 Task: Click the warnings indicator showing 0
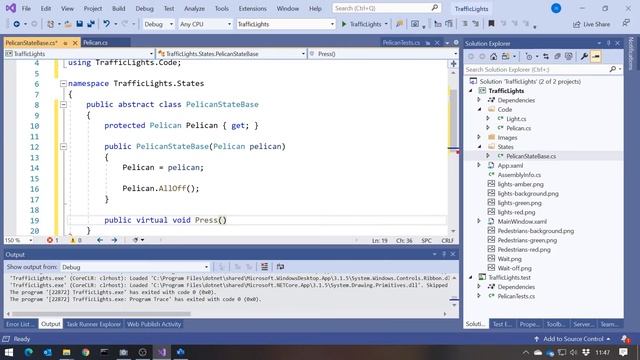pos(76,240)
